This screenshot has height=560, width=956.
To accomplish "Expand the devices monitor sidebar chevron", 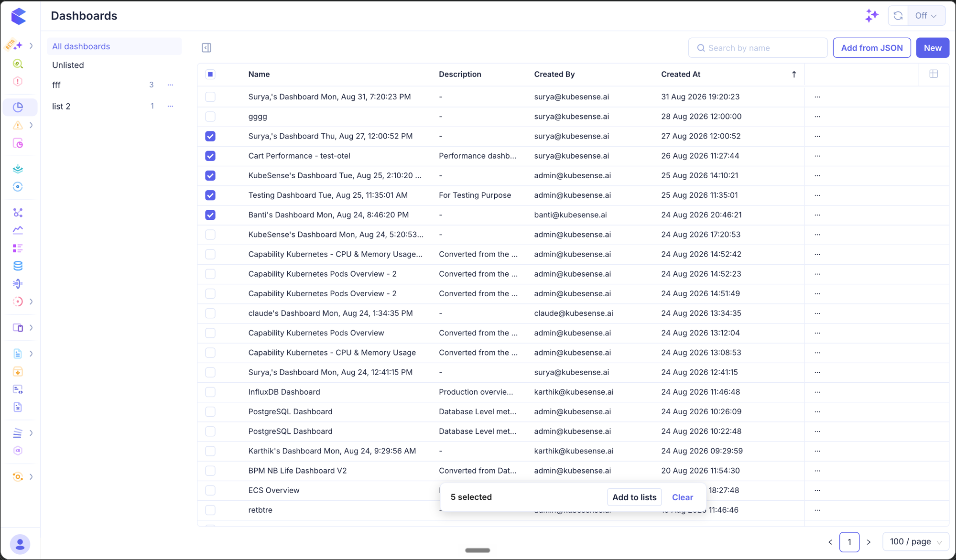I will tap(31, 328).
